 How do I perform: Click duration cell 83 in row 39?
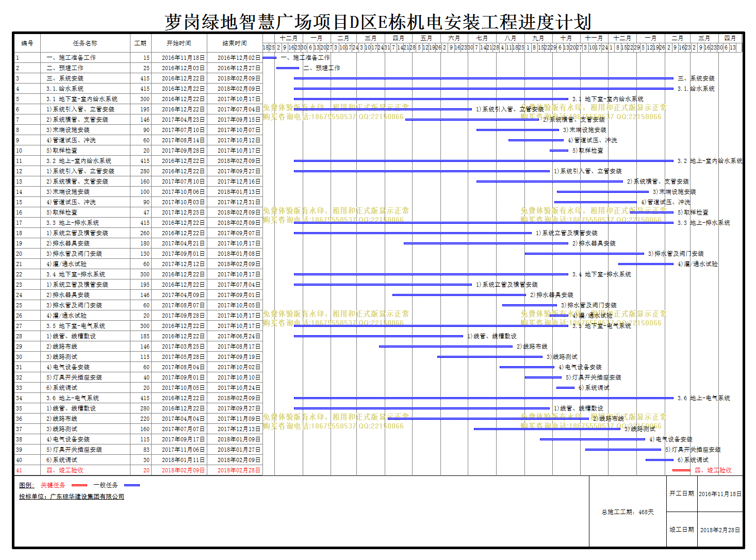(141, 450)
